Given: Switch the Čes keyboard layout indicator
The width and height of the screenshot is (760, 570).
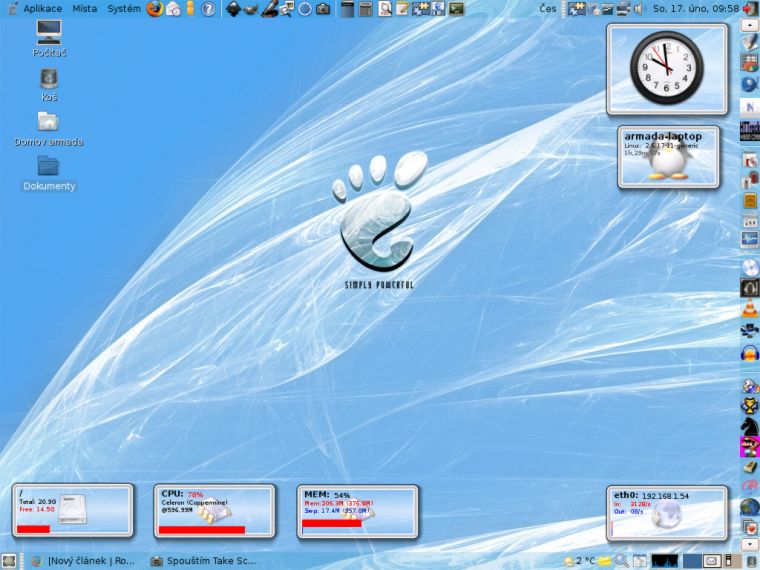Looking at the screenshot, I should click(548, 8).
